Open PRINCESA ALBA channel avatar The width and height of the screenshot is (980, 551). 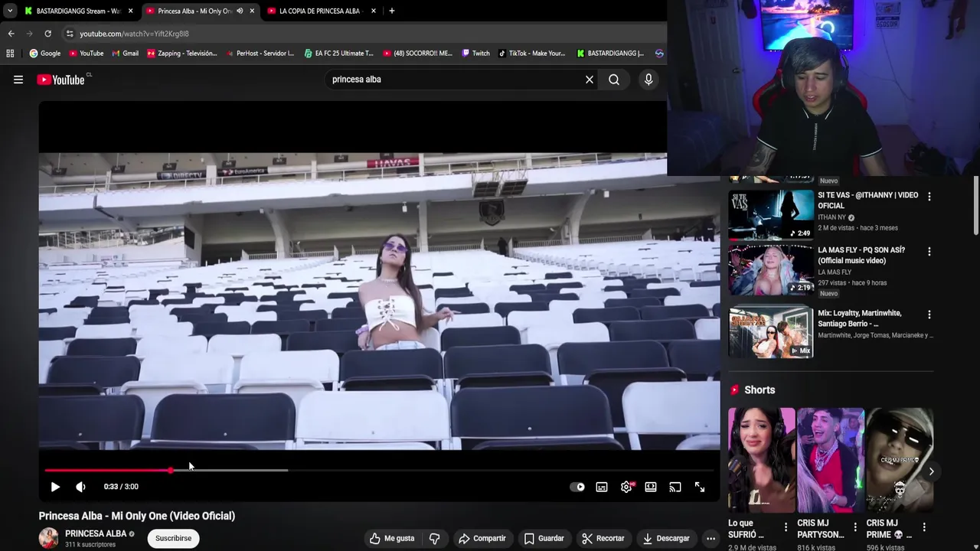(x=49, y=538)
